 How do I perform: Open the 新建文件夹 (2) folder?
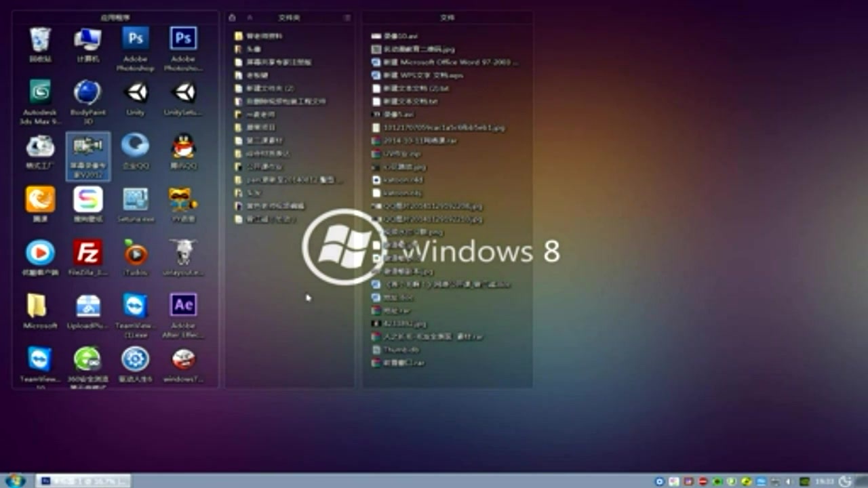(264, 88)
